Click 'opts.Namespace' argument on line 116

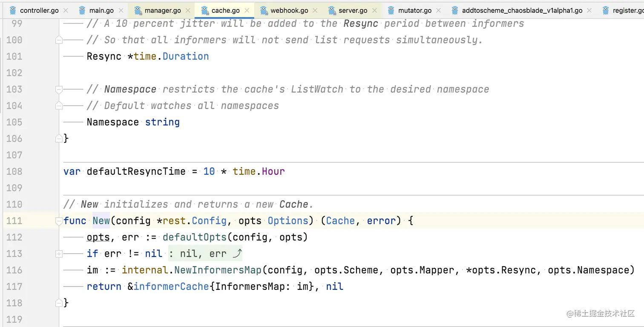588,270
